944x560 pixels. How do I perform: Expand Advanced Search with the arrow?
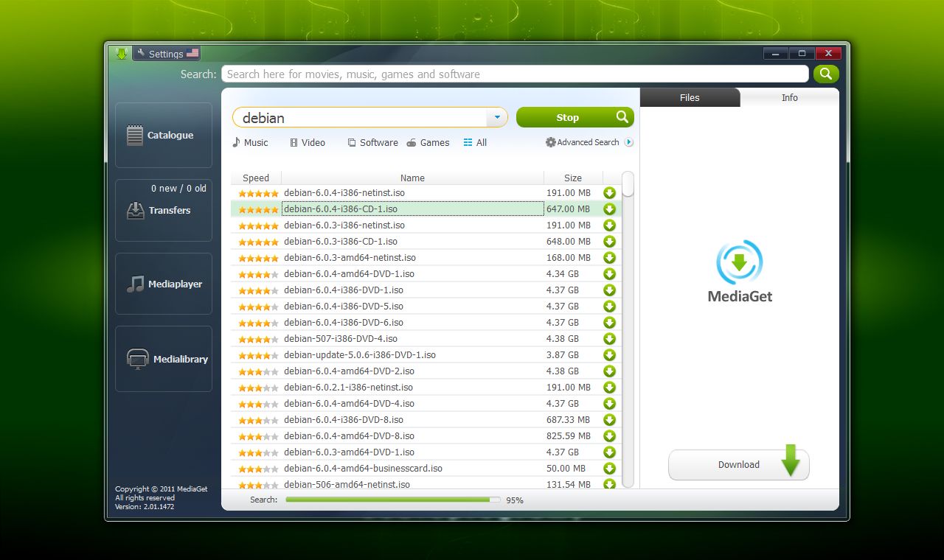(628, 142)
